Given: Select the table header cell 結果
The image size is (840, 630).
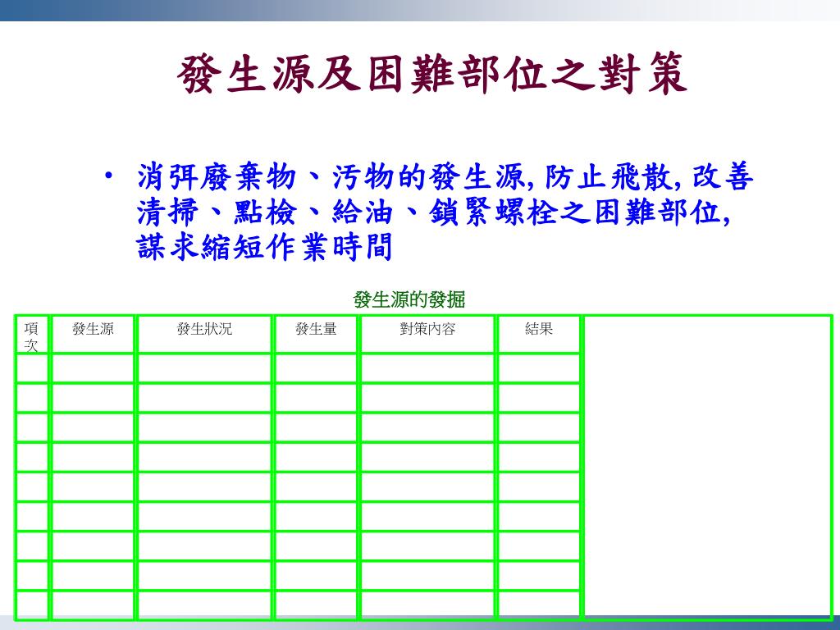Looking at the screenshot, I should tap(539, 335).
